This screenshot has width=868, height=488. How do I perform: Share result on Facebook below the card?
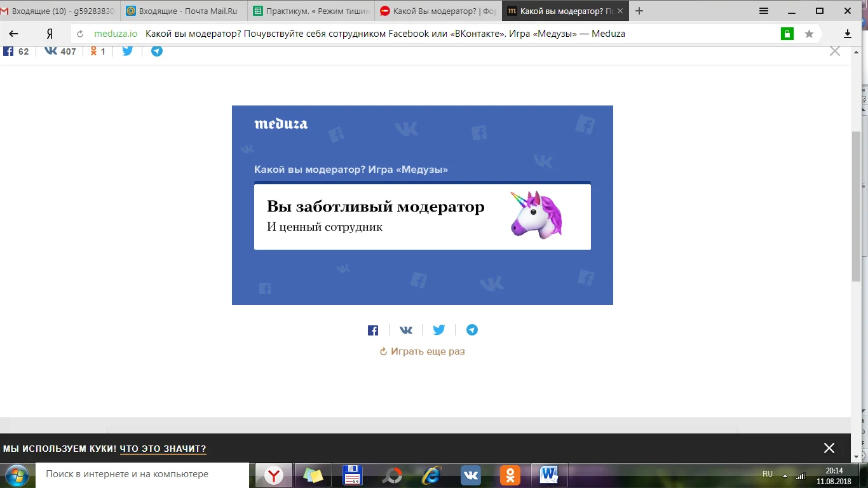(373, 330)
